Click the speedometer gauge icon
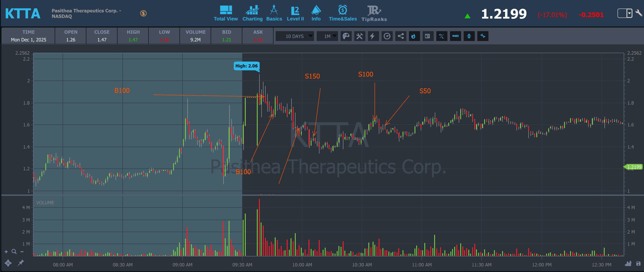 point(387,36)
